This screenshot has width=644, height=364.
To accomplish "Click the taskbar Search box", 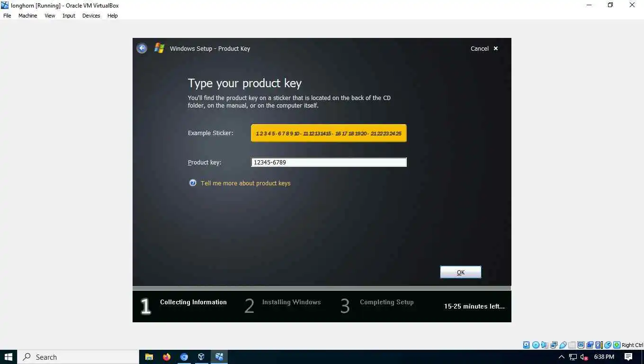I will coord(78,357).
